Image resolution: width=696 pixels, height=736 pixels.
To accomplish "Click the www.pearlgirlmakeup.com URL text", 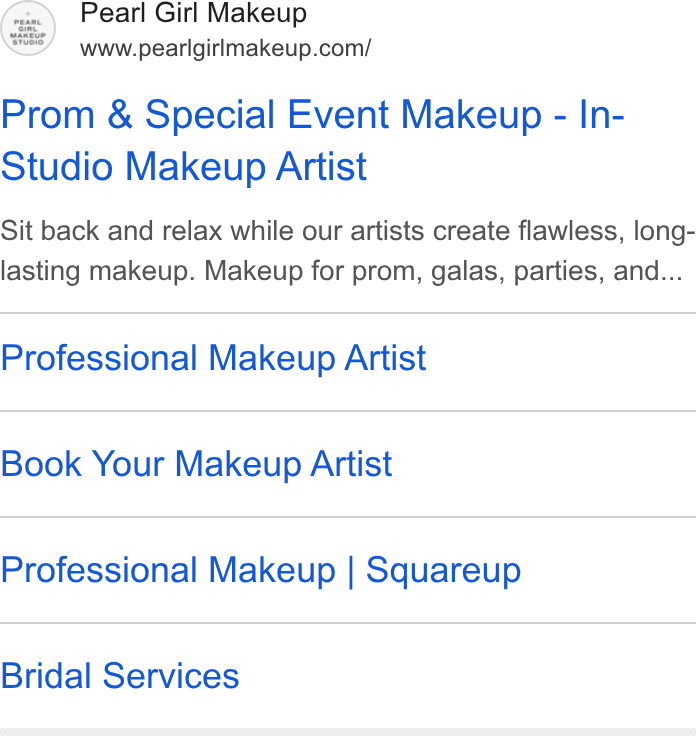I will pos(225,48).
